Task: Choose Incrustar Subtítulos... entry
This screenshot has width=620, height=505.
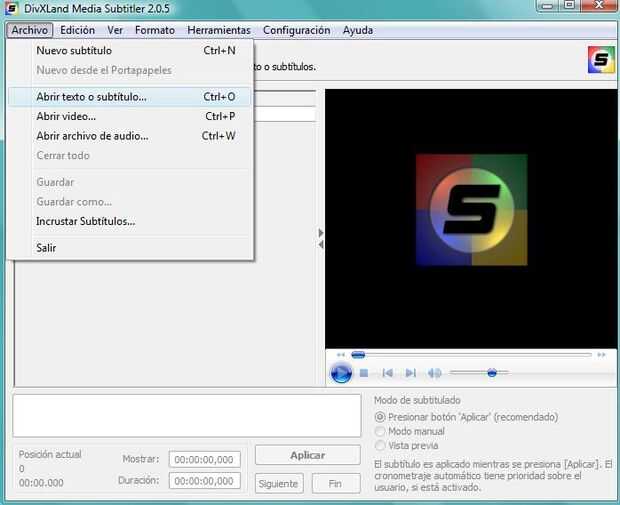Action: tap(130, 221)
